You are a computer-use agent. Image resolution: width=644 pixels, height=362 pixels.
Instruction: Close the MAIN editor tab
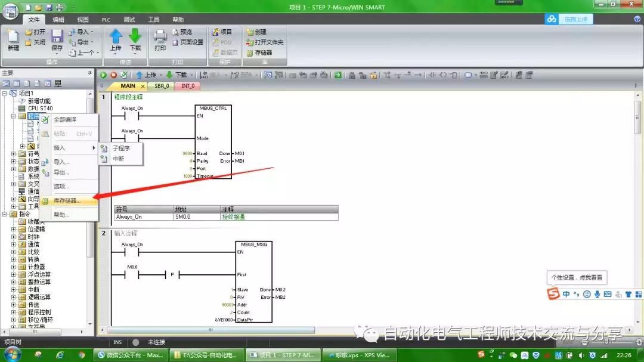coord(143,86)
